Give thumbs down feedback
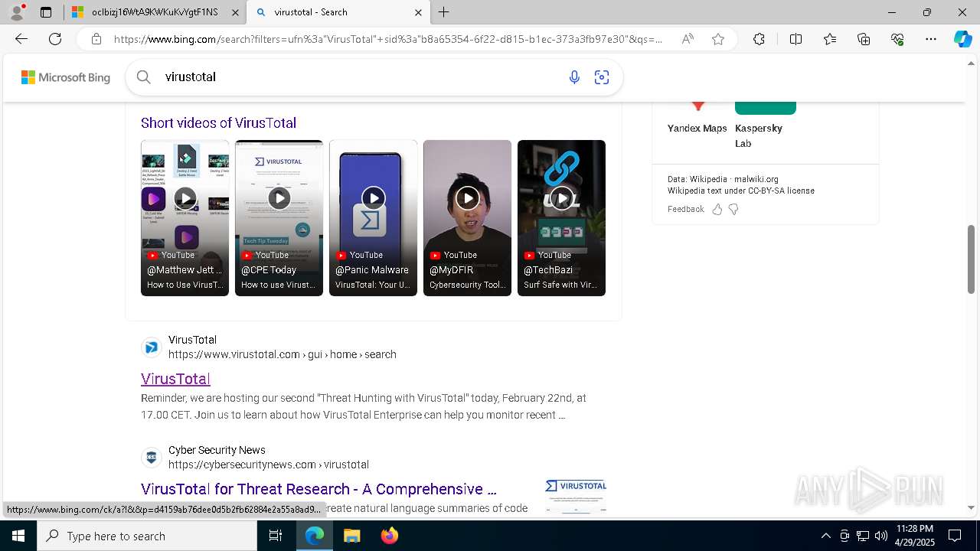Screen dimensions: 980x551 [733, 209]
